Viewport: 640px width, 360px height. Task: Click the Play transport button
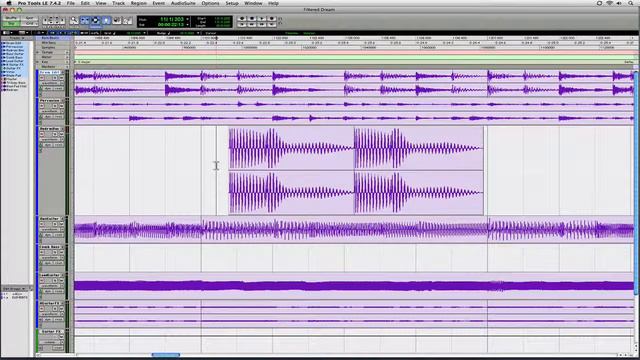pyautogui.click(x=262, y=18)
